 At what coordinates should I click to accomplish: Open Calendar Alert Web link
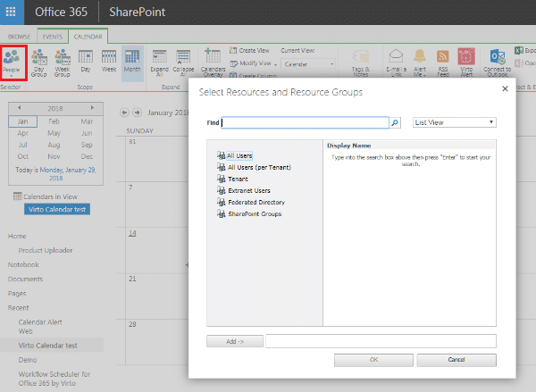40,327
